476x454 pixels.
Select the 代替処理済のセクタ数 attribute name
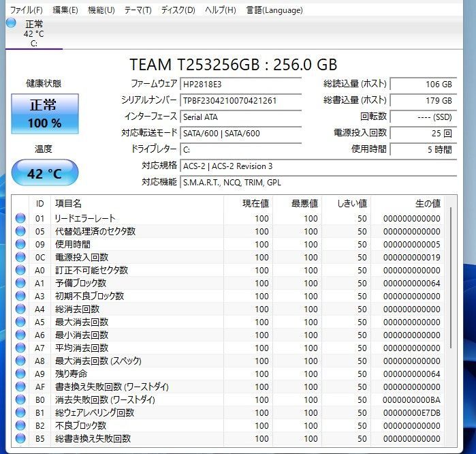click(x=95, y=231)
